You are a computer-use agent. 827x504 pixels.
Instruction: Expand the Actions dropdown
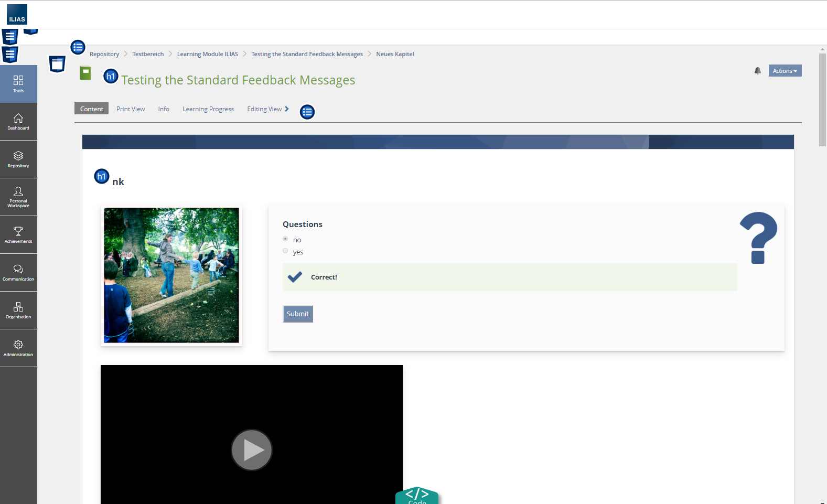(785, 71)
